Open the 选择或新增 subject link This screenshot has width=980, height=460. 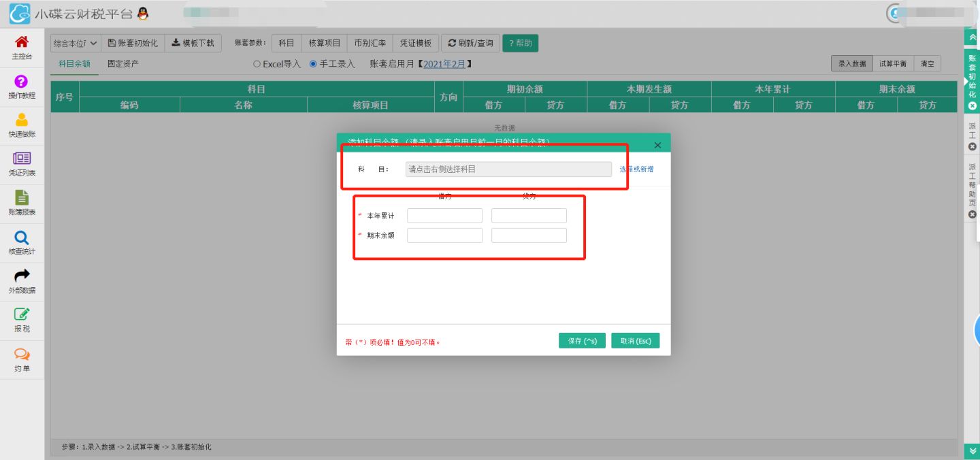[x=638, y=168]
